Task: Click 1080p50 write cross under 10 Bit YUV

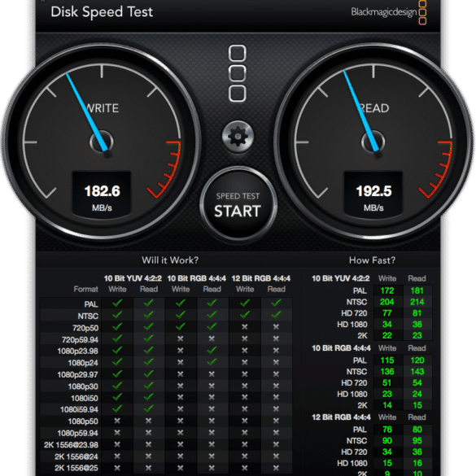Action: coord(117,421)
